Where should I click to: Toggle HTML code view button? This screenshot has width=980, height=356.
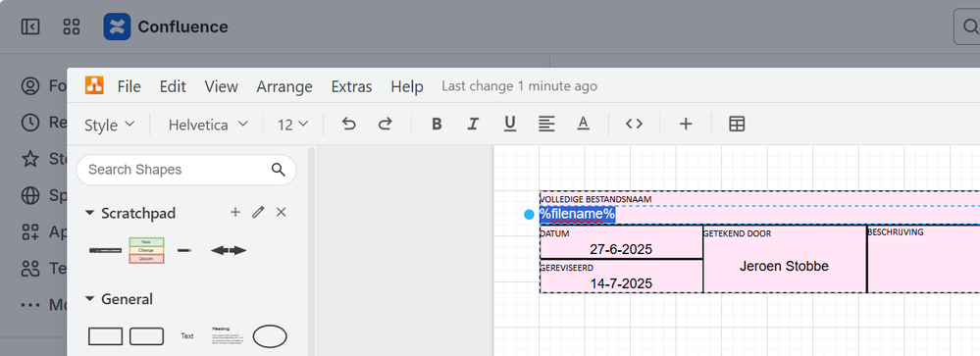pos(635,125)
